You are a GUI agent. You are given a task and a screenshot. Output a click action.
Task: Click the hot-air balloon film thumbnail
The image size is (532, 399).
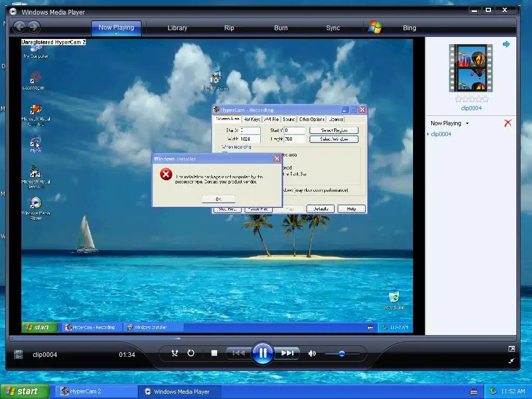tap(471, 68)
